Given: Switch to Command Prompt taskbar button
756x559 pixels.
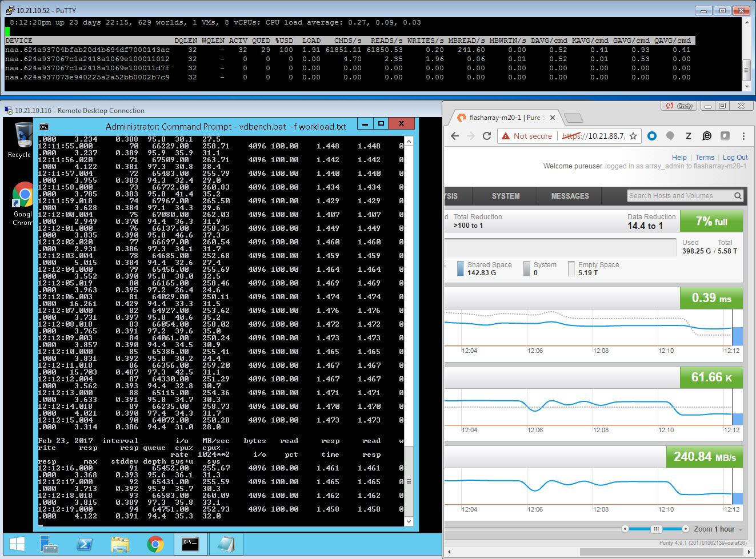Looking at the screenshot, I should (191, 544).
